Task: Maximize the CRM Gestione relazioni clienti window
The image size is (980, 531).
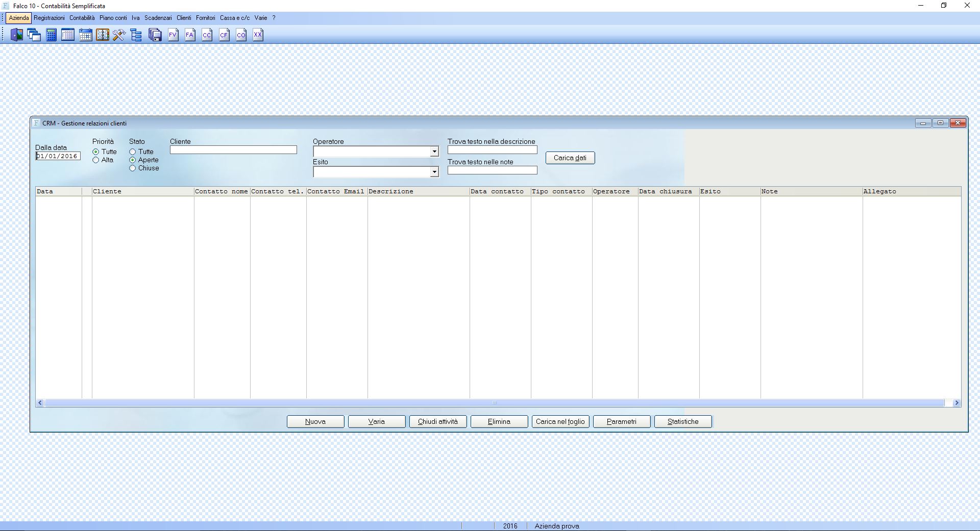Action: tap(940, 123)
